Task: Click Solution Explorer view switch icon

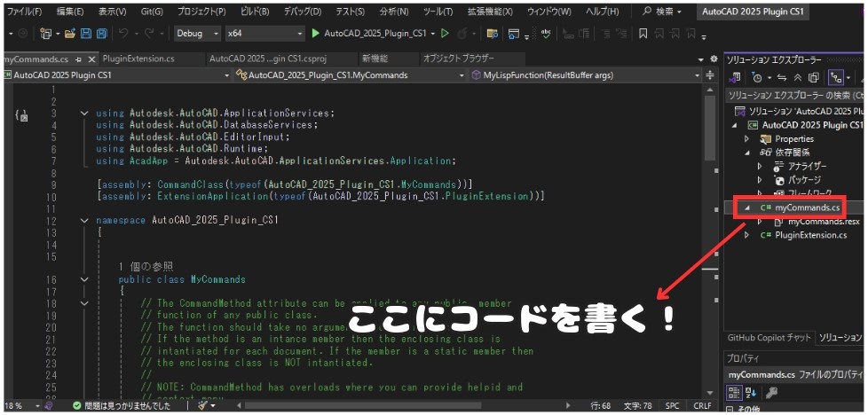Action: click(737, 77)
